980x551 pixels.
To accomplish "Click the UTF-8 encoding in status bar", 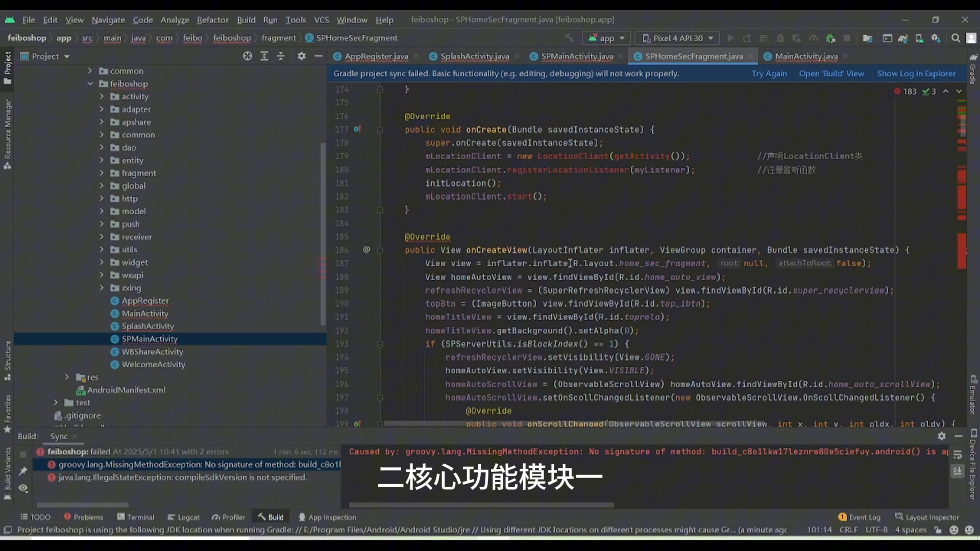I will click(876, 530).
